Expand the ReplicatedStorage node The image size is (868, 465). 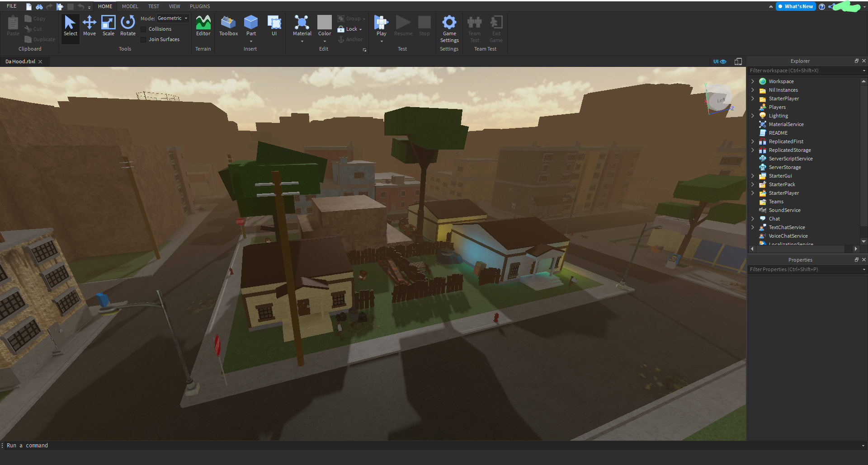point(753,150)
